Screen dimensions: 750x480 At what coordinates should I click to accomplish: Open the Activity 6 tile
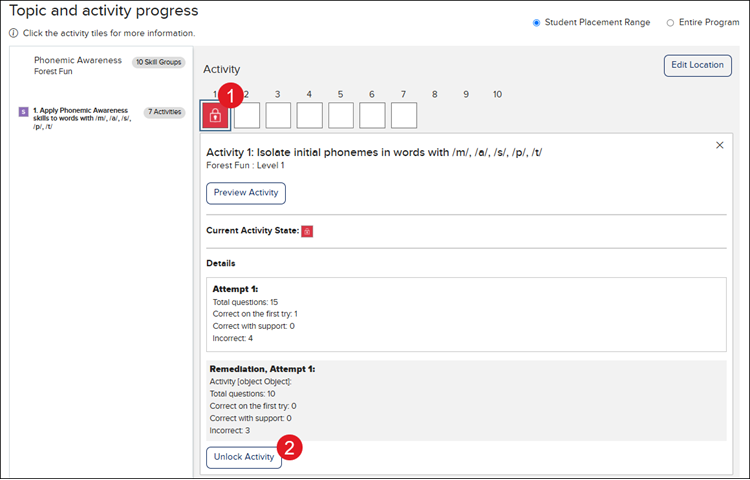[372, 116]
